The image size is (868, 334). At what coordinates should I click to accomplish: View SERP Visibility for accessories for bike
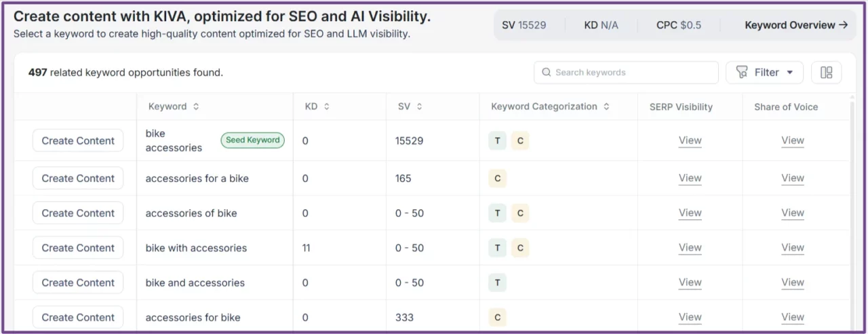click(690, 317)
